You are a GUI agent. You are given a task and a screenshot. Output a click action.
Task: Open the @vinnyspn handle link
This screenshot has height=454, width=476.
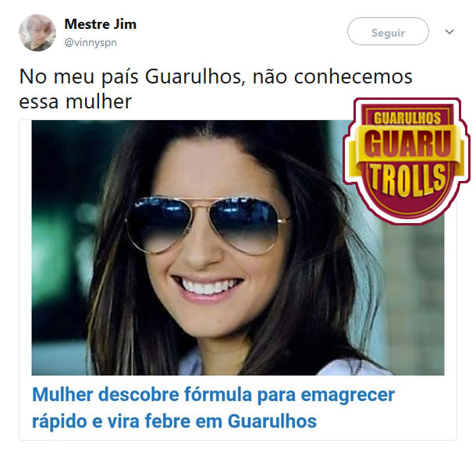tap(91, 42)
